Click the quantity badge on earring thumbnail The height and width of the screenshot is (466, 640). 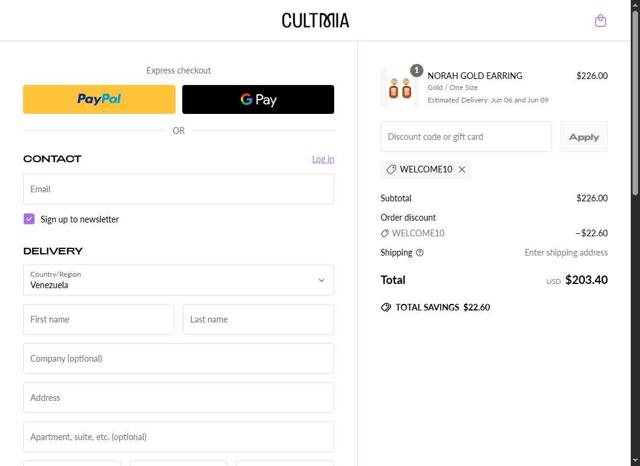416,71
